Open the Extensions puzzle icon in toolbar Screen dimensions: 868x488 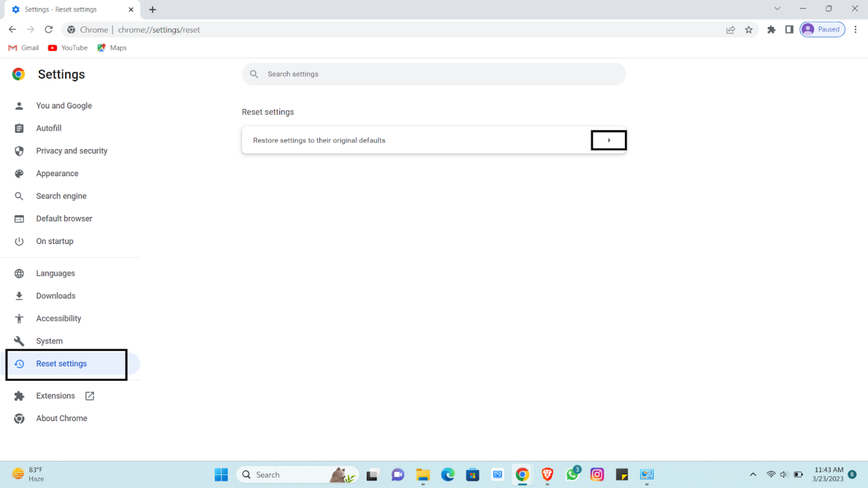click(771, 29)
